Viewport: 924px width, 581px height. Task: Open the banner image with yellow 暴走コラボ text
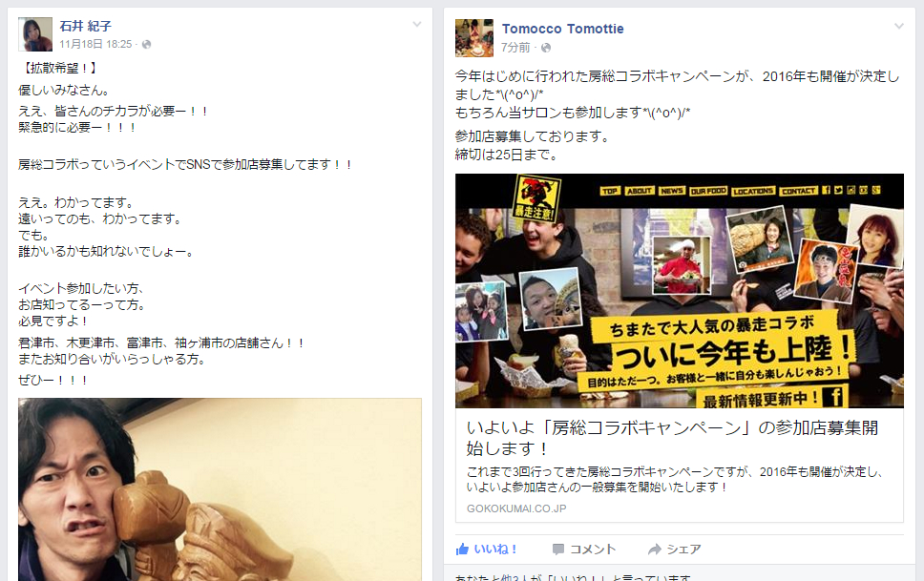[x=680, y=290]
